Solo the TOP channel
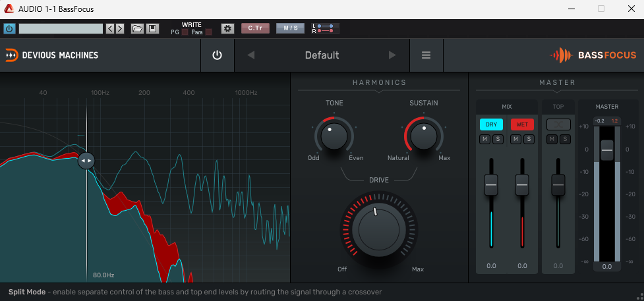 pyautogui.click(x=565, y=139)
